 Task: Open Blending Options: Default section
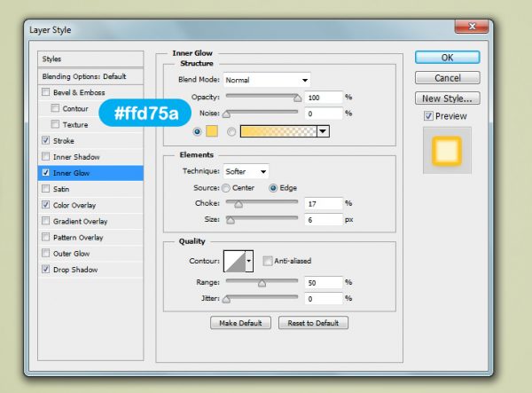[84, 76]
